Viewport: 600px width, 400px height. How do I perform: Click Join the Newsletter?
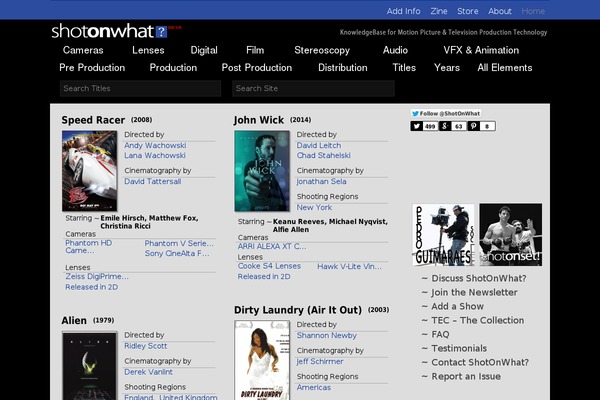click(474, 292)
